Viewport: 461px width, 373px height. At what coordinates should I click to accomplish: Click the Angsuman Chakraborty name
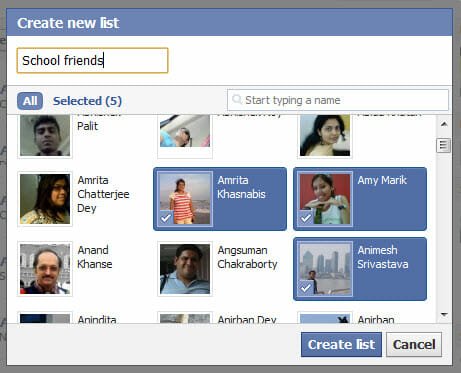(x=247, y=257)
